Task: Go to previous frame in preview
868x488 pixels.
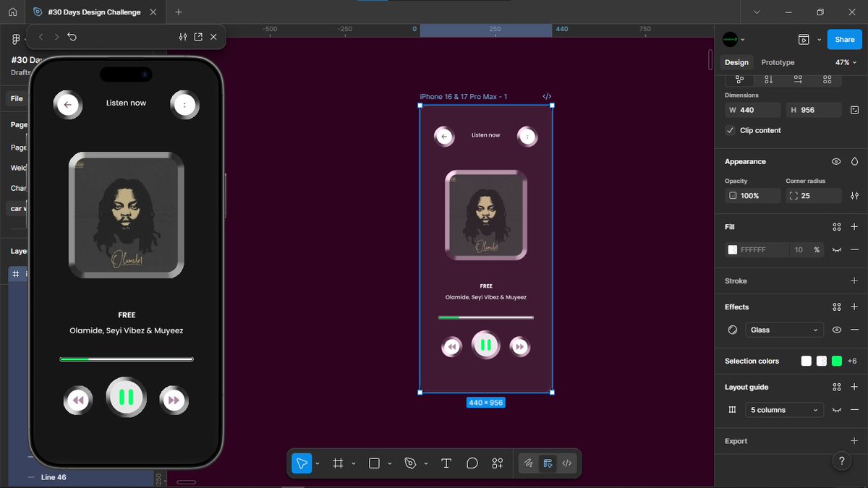Action: pos(41,37)
